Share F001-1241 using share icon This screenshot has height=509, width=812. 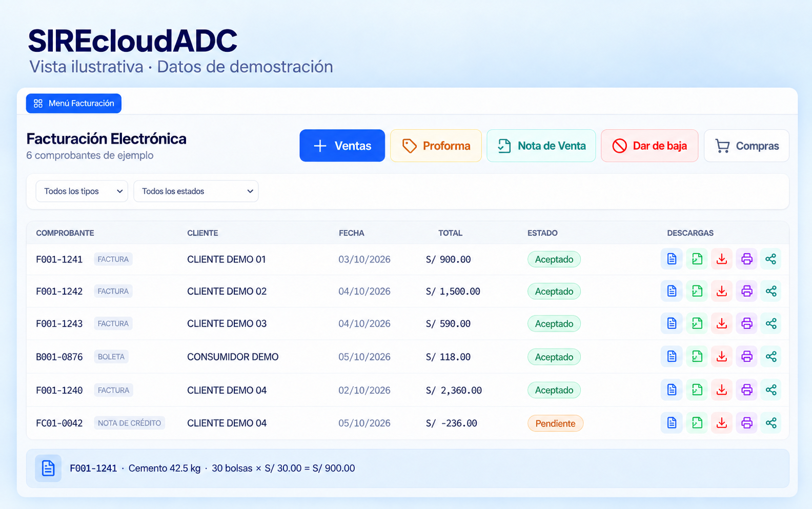[x=771, y=259]
